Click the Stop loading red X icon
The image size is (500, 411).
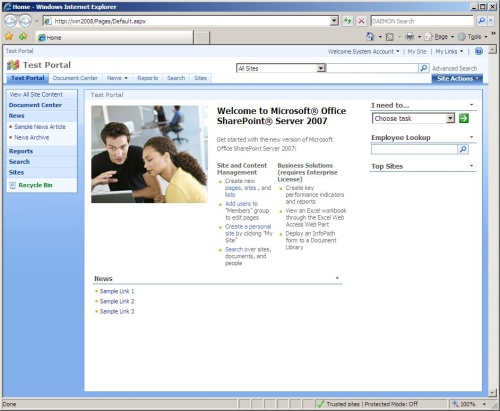tap(361, 21)
